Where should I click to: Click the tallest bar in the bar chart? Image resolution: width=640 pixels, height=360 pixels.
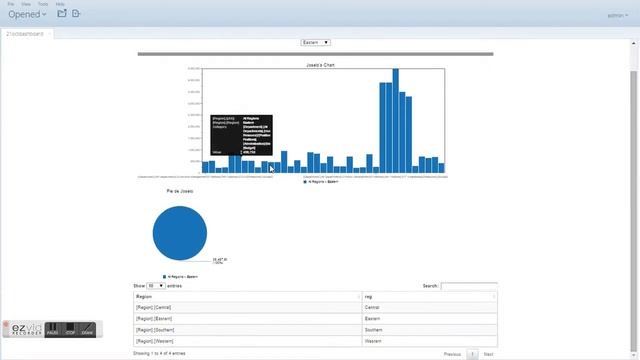click(396, 121)
